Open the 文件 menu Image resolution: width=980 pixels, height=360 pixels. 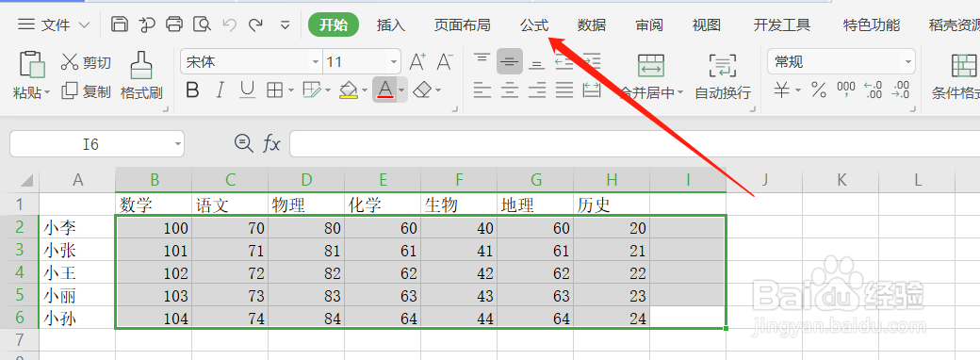click(55, 25)
